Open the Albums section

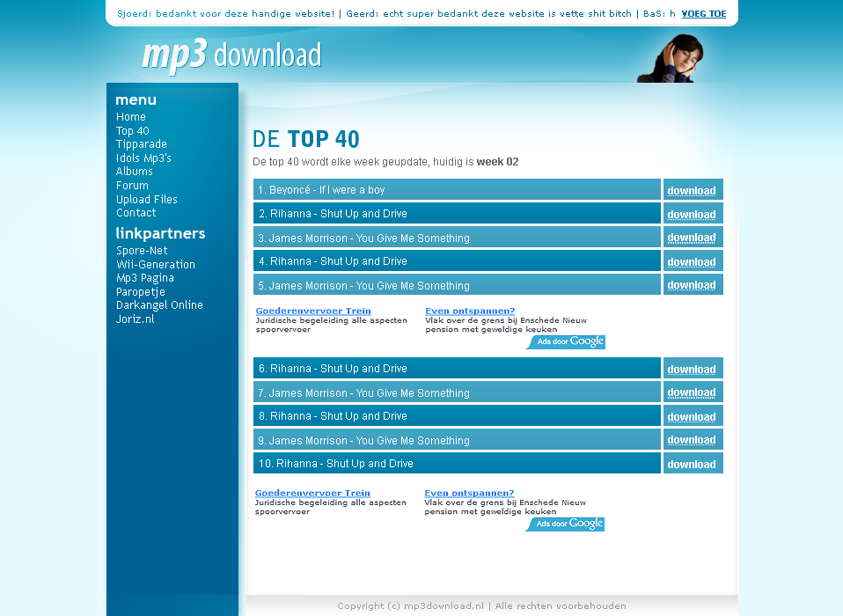coord(135,172)
